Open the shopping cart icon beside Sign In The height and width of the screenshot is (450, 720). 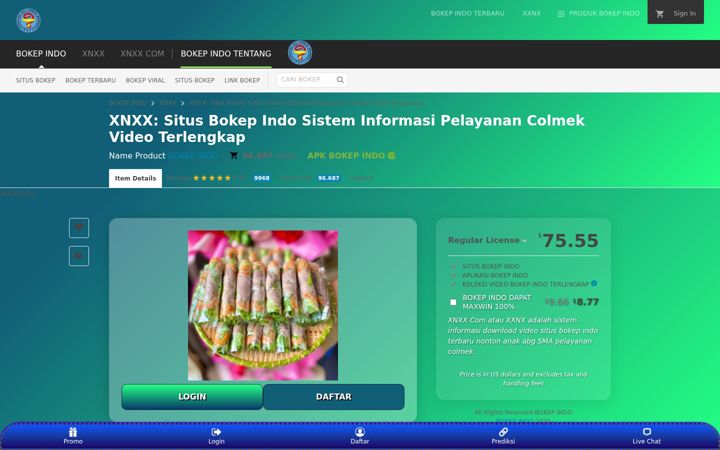(x=660, y=14)
